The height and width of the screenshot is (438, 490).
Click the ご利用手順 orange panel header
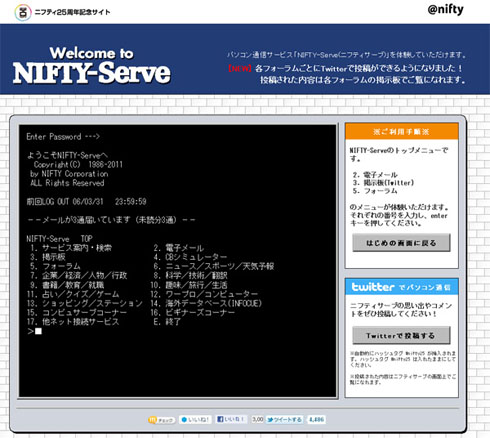point(402,132)
